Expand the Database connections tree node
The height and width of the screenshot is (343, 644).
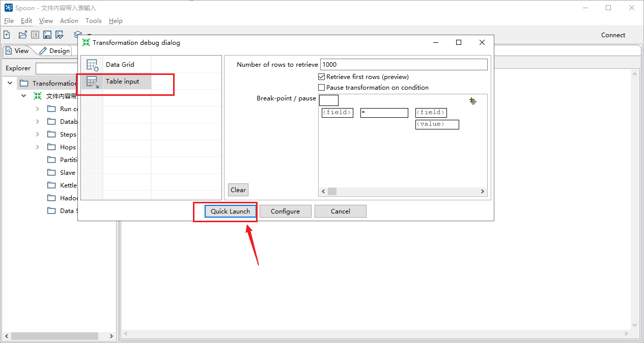(37, 121)
